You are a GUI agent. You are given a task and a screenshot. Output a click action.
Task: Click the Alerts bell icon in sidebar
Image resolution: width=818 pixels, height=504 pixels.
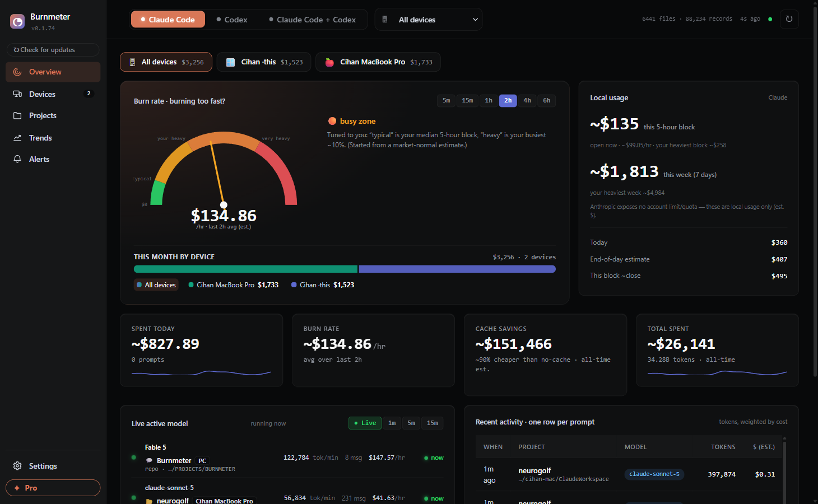pyautogui.click(x=17, y=159)
